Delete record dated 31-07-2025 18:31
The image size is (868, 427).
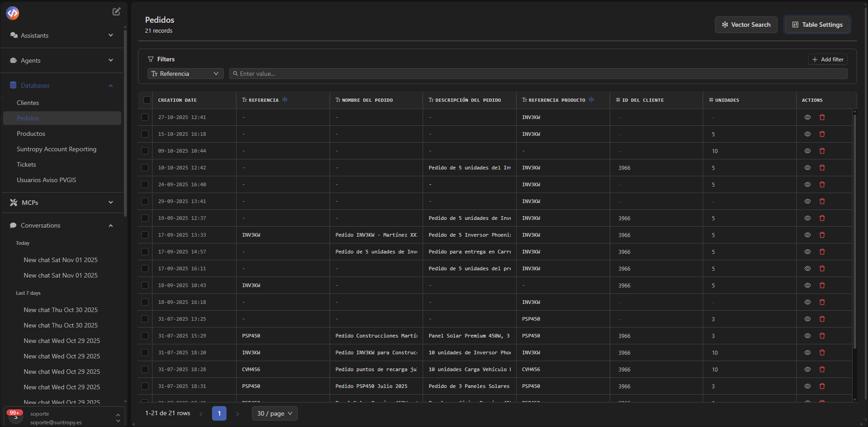click(x=822, y=386)
